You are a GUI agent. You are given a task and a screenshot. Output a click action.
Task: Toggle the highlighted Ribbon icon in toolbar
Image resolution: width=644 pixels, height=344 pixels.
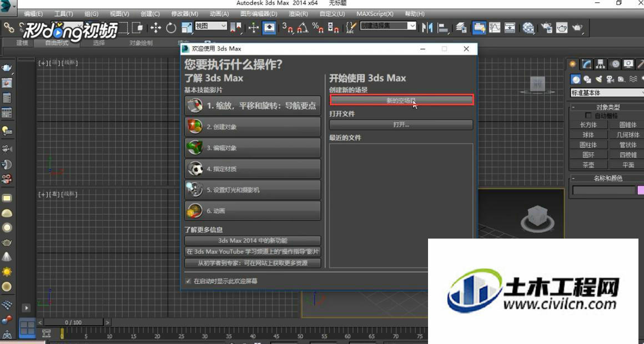pyautogui.click(x=479, y=28)
